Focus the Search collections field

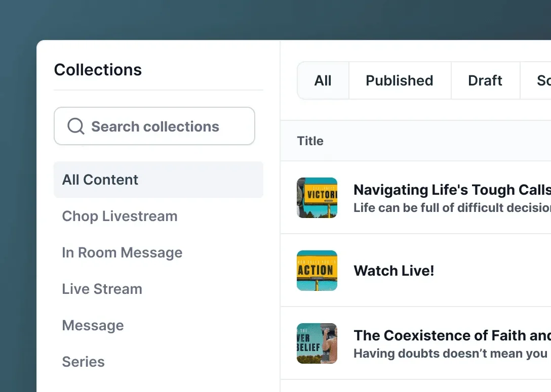click(154, 126)
